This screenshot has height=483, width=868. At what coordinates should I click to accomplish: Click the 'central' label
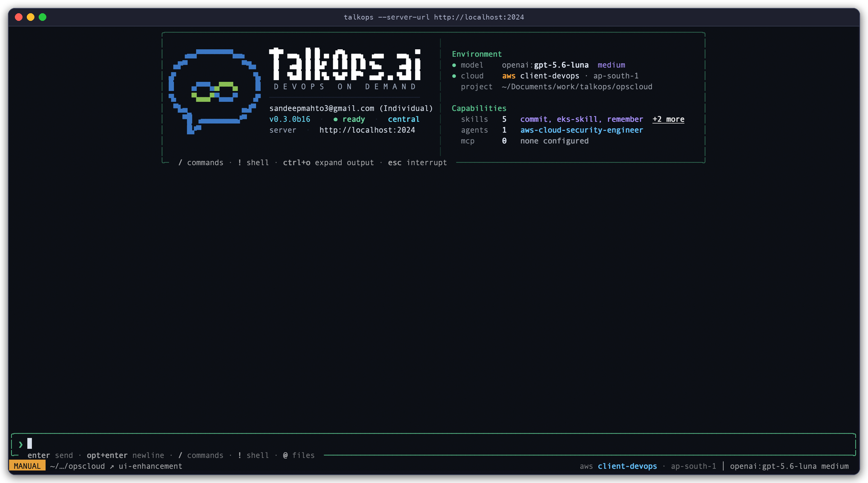click(403, 119)
